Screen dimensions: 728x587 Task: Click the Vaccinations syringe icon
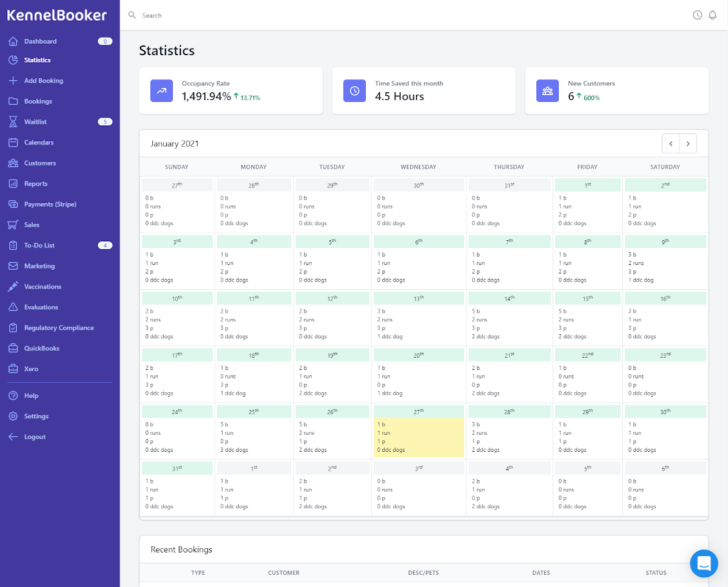[x=13, y=287]
